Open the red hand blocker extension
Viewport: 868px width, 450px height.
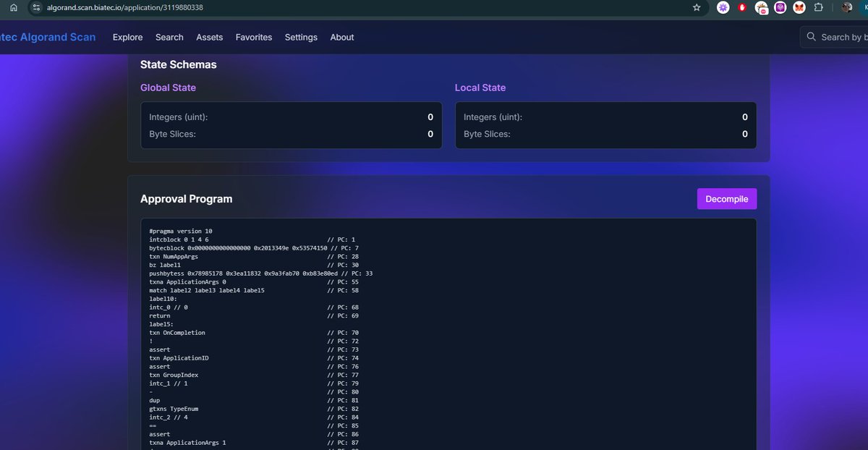click(x=742, y=7)
